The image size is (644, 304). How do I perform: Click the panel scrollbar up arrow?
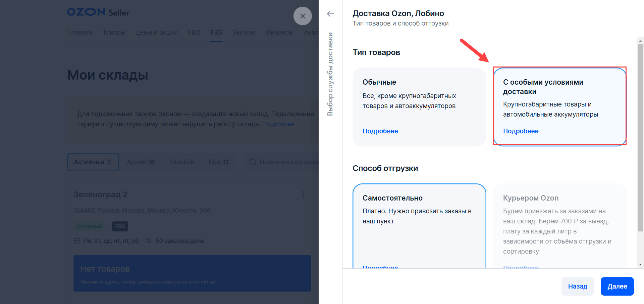point(640,41)
